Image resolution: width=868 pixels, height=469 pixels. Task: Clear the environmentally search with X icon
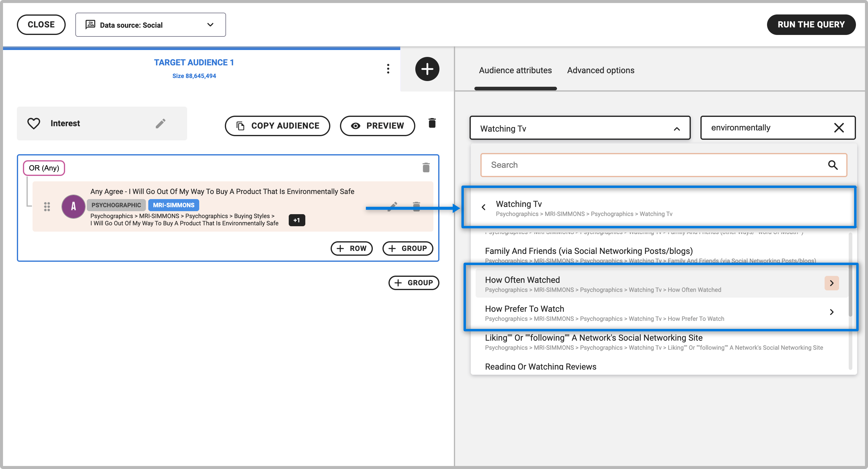(x=839, y=128)
